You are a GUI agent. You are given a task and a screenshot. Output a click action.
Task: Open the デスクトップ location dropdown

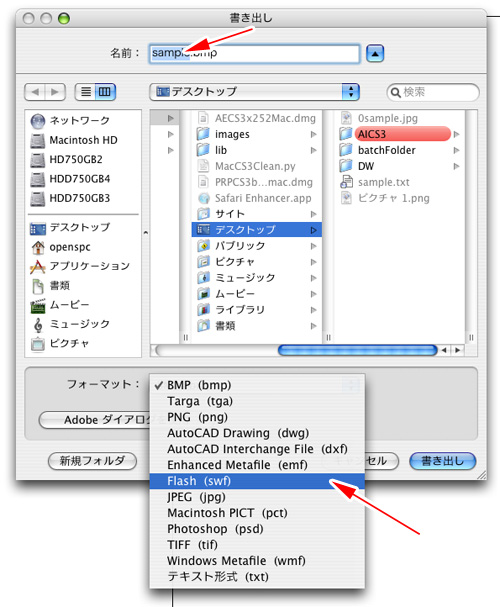(x=254, y=92)
